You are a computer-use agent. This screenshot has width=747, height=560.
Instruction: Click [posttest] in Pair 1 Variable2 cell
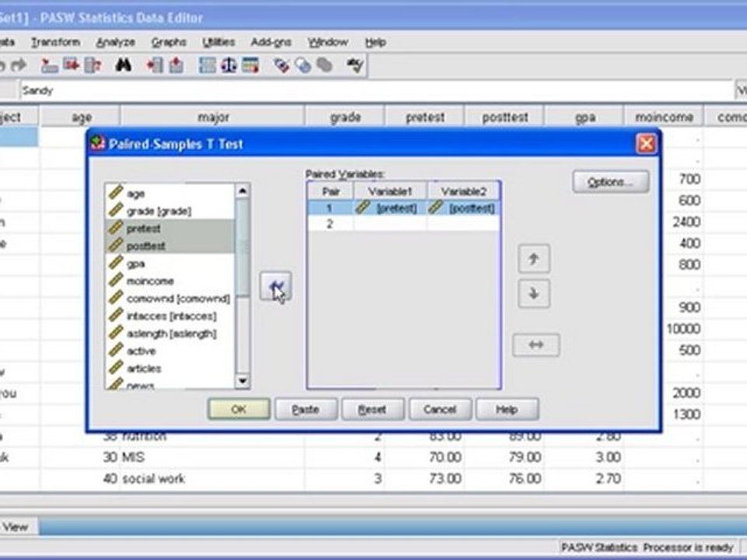click(x=464, y=208)
